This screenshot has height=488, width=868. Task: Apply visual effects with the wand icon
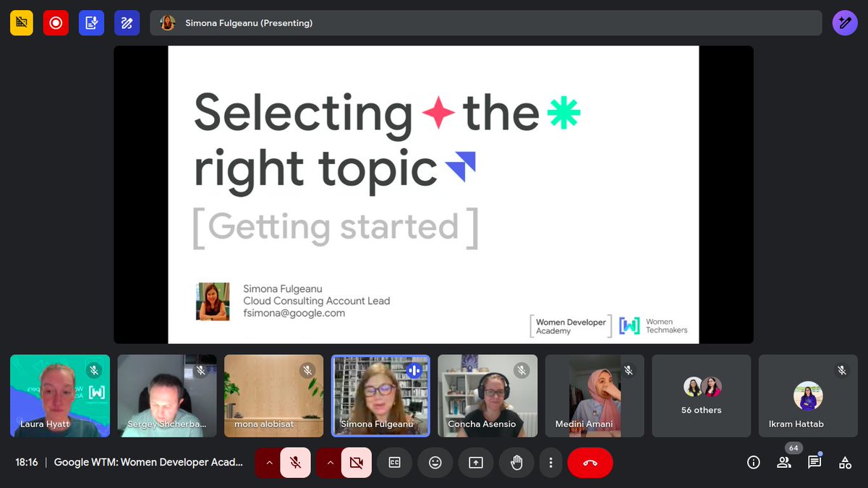tap(845, 22)
